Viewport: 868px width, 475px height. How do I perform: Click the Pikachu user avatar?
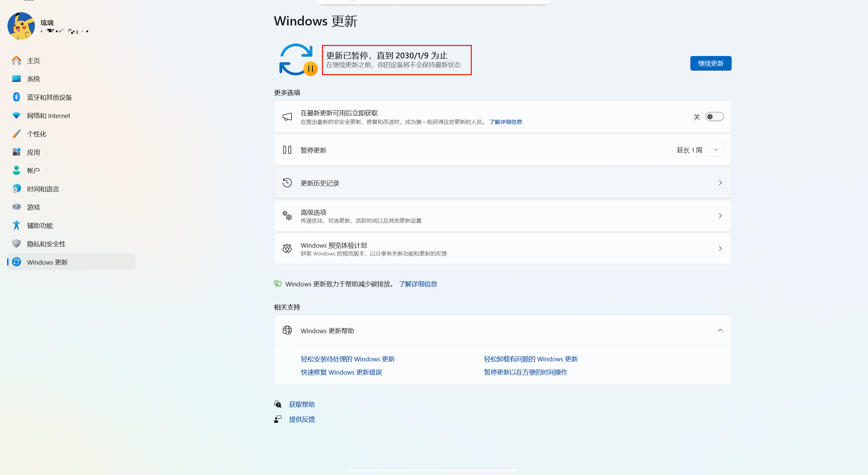[x=21, y=26]
